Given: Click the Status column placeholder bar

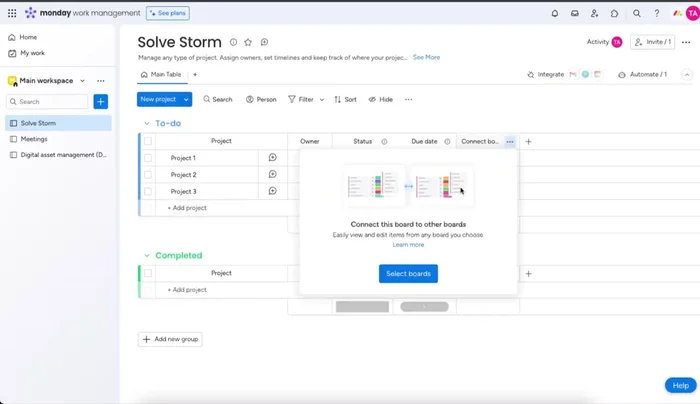Looking at the screenshot, I should 362,307.
